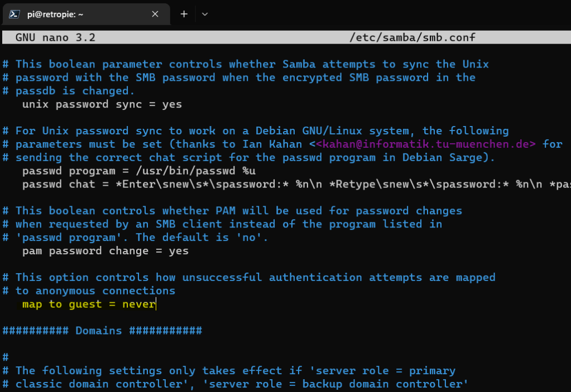Open a new tab with plus button
This screenshot has width=571, height=392.
(x=184, y=14)
